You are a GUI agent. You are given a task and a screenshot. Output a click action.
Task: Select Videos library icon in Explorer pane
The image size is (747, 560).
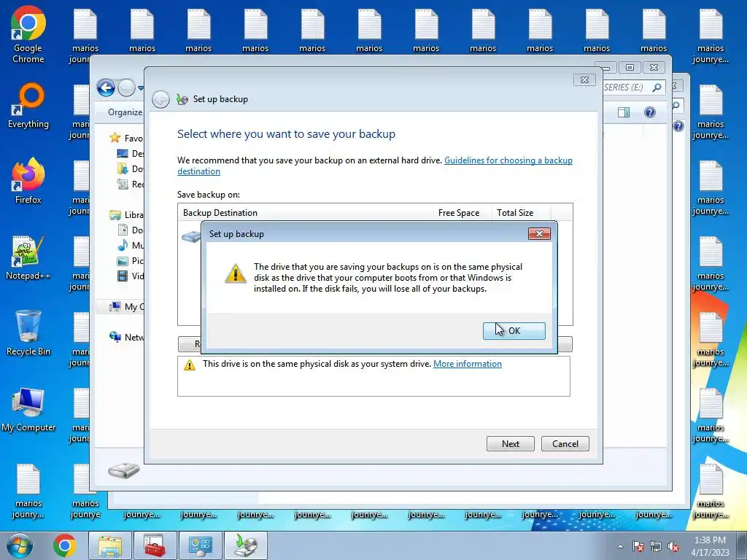(x=123, y=276)
